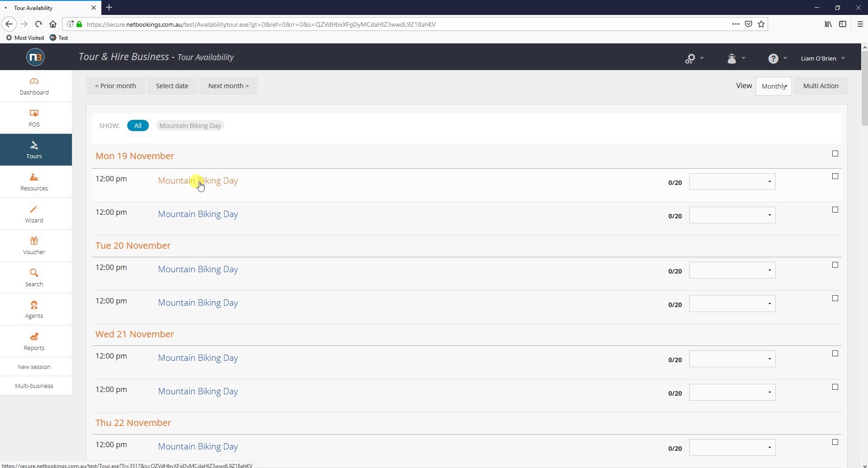Open the Dashboard sidebar item
Viewport: 868px width, 468px height.
(34, 86)
